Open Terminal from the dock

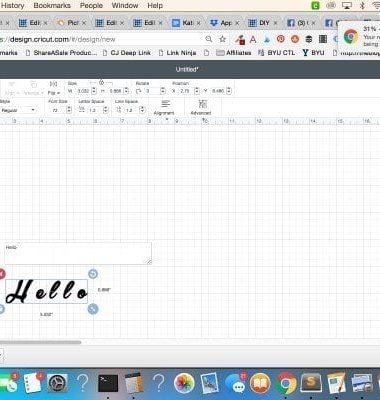[x=108, y=383]
